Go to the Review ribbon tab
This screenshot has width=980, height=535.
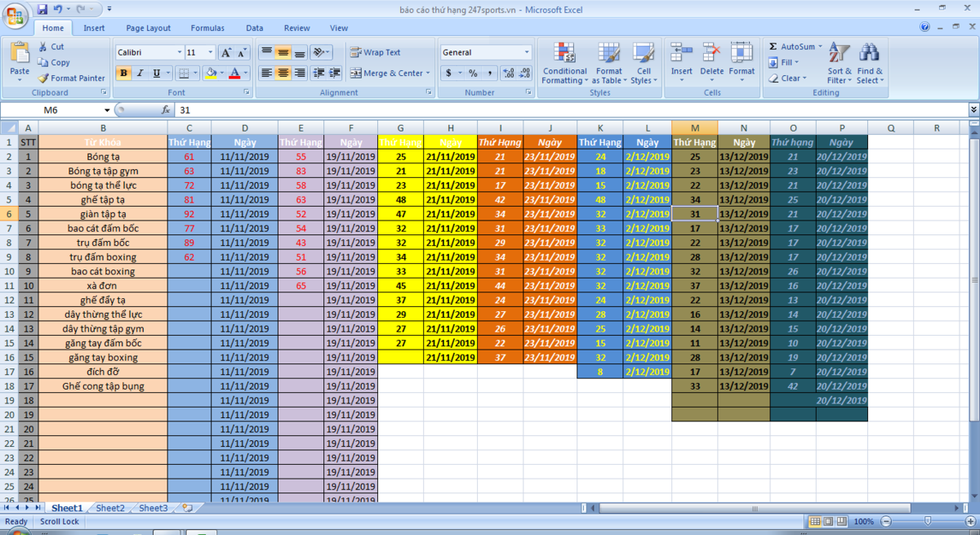(297, 28)
